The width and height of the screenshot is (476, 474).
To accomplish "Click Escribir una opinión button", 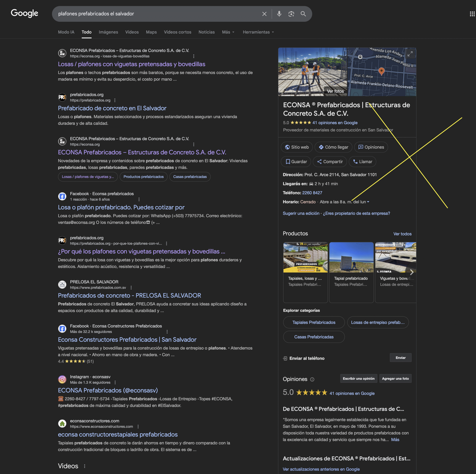I will 358,378.
